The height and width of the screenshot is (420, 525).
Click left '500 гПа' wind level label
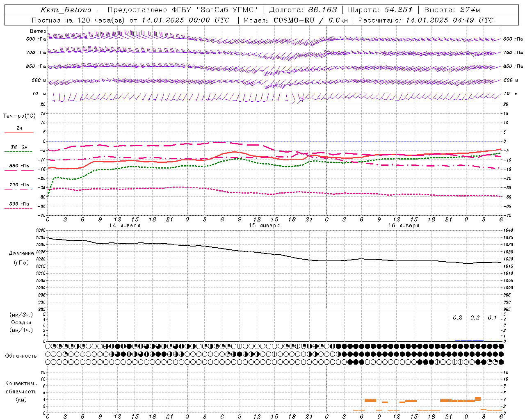pyautogui.click(x=36, y=39)
